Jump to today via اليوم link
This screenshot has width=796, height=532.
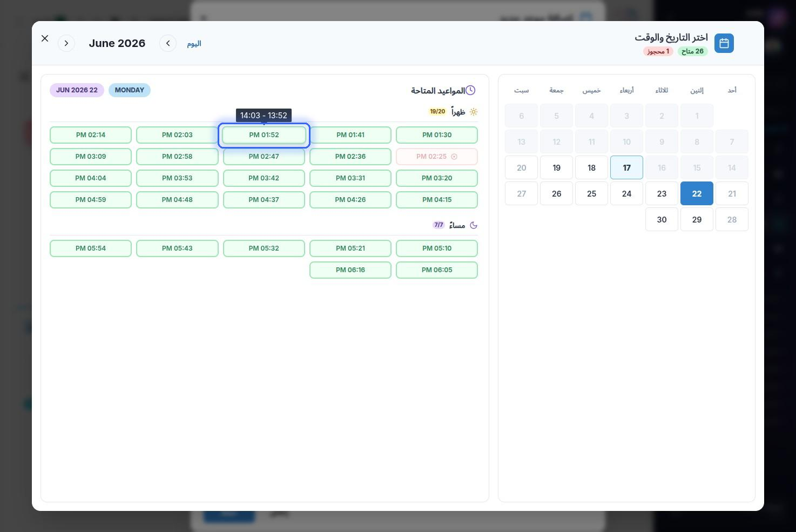(194, 44)
